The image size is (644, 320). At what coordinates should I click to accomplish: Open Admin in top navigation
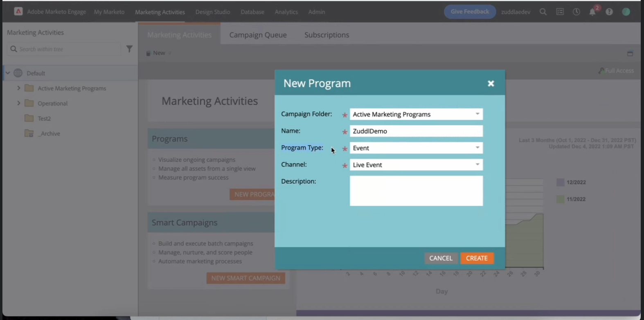tap(317, 12)
